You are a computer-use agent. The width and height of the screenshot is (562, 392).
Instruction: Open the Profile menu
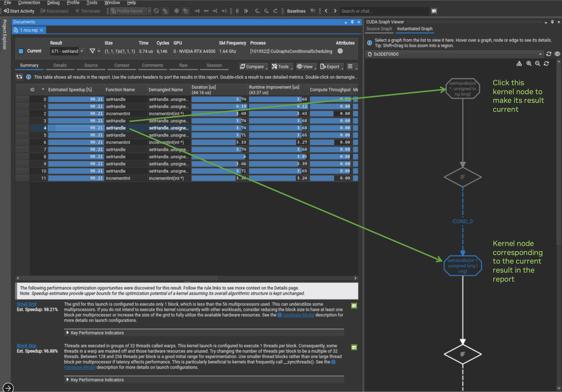coord(73,3)
